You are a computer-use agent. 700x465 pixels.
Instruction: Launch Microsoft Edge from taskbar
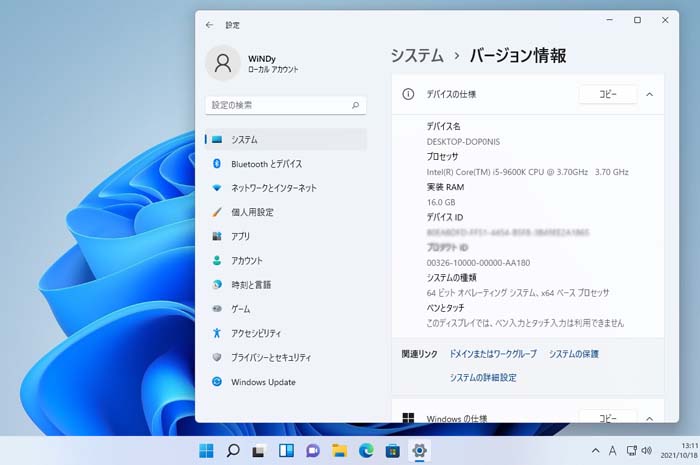click(x=366, y=451)
